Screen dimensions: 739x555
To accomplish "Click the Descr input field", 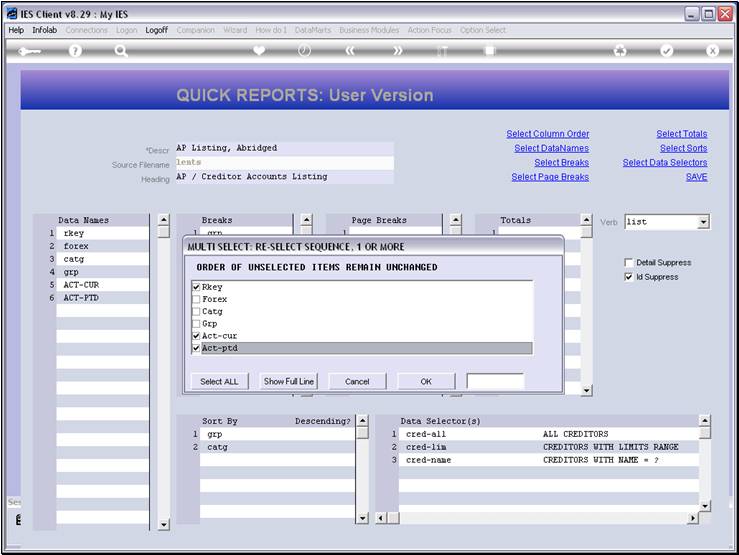I will (284, 148).
